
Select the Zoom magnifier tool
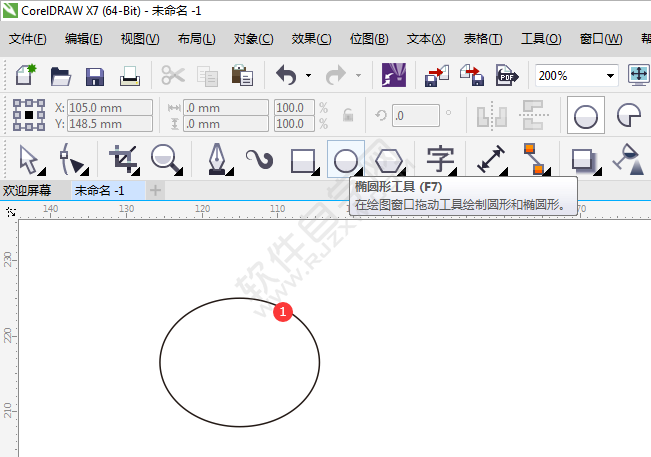pos(166,160)
